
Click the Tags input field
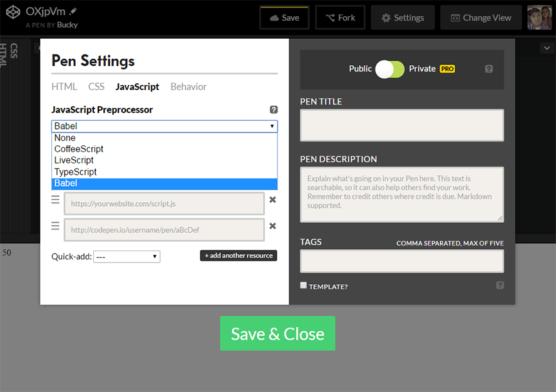tap(402, 261)
